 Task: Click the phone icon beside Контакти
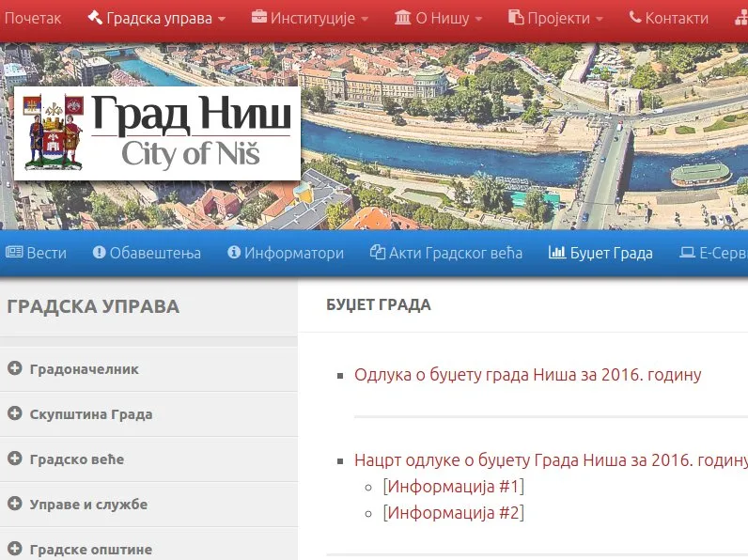635,18
